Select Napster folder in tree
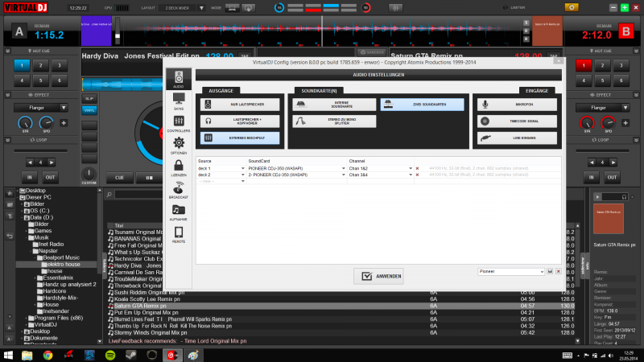Screen dimensions: 644x362 48,251
